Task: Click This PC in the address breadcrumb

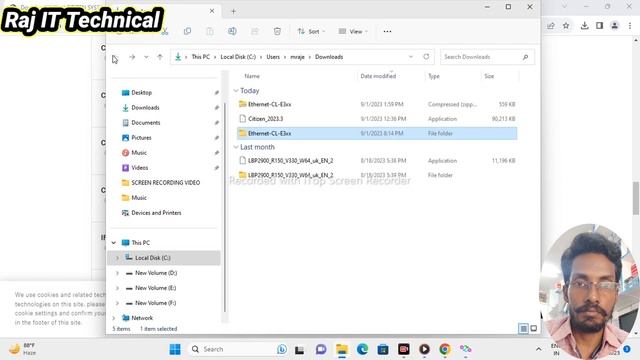Action: [200, 57]
